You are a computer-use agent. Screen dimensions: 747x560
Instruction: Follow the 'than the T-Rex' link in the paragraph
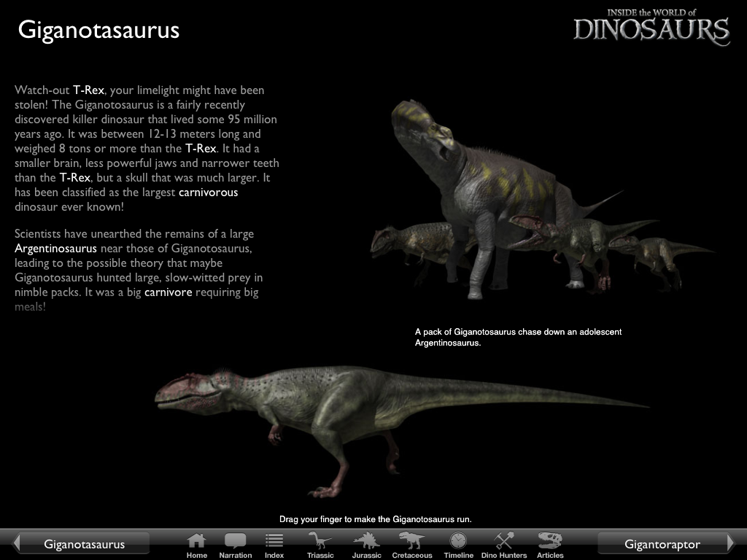click(75, 178)
